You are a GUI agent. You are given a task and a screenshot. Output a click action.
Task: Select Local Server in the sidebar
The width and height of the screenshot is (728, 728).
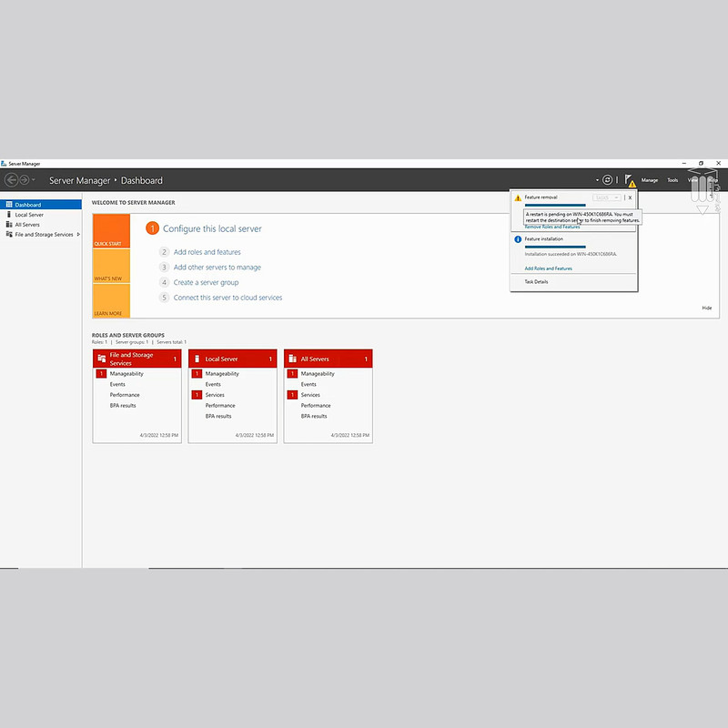41,215
